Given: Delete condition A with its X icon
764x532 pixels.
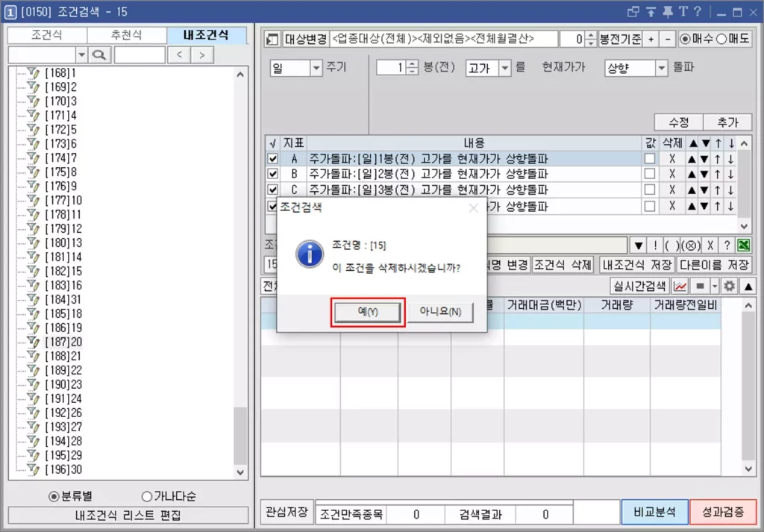Looking at the screenshot, I should click(672, 158).
